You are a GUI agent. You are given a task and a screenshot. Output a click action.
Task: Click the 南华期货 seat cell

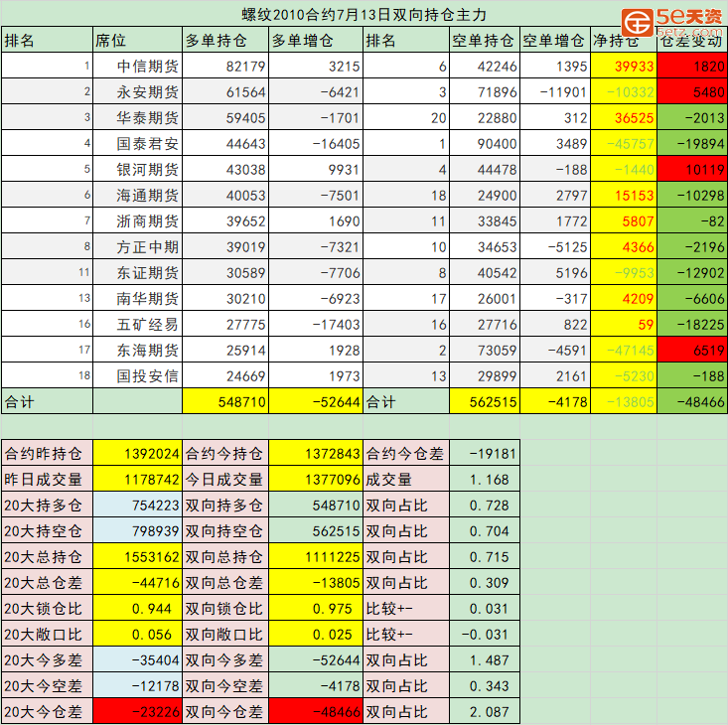[137, 298]
